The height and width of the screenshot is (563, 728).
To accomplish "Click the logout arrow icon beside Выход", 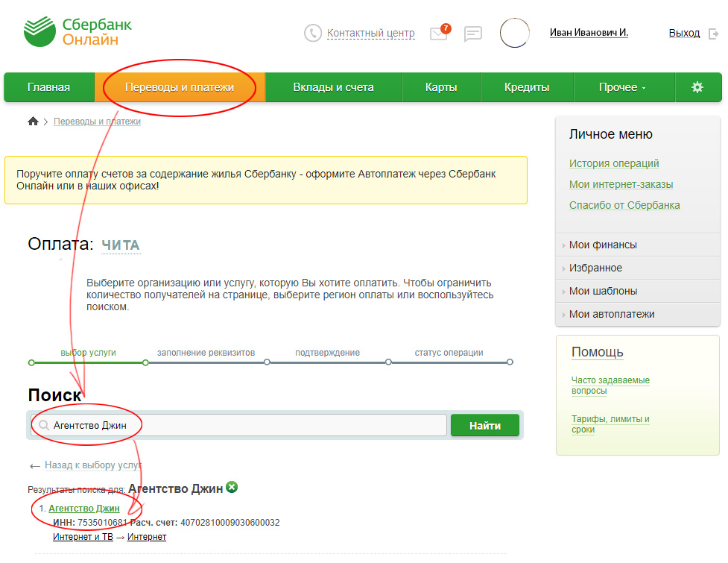I will tap(714, 34).
